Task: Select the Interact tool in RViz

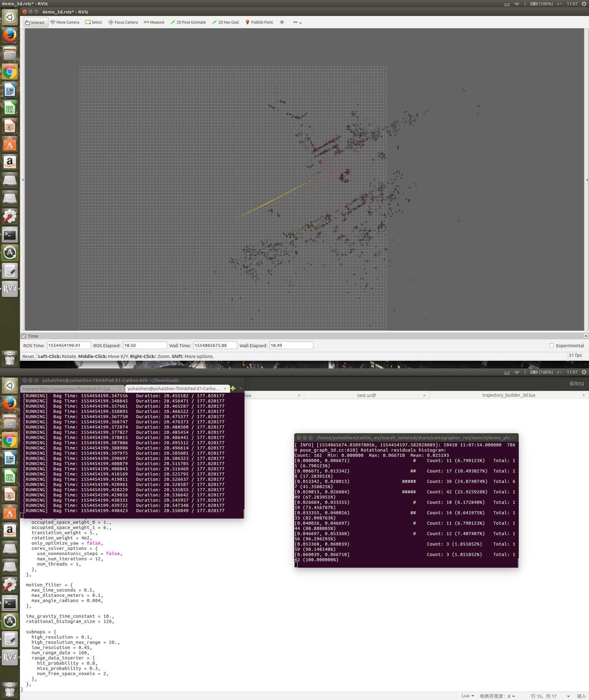Action: 35,22
